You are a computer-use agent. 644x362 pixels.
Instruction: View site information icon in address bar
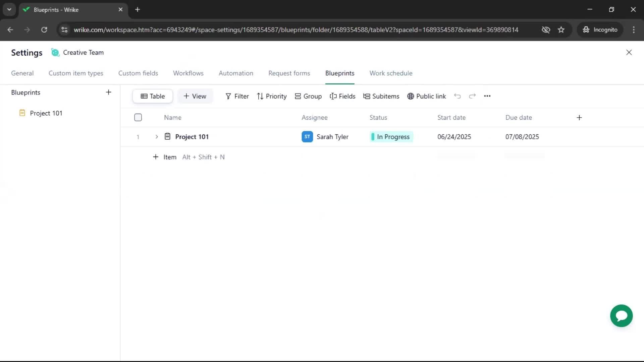point(64,30)
